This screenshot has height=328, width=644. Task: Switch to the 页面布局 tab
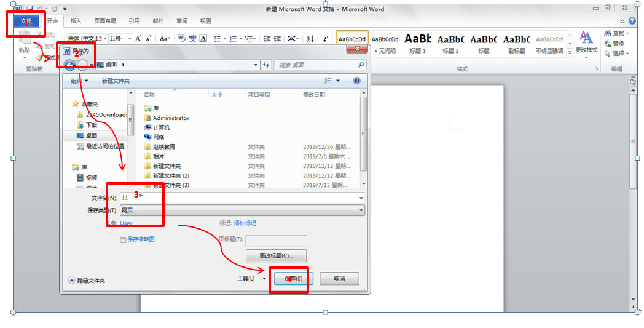coord(105,21)
